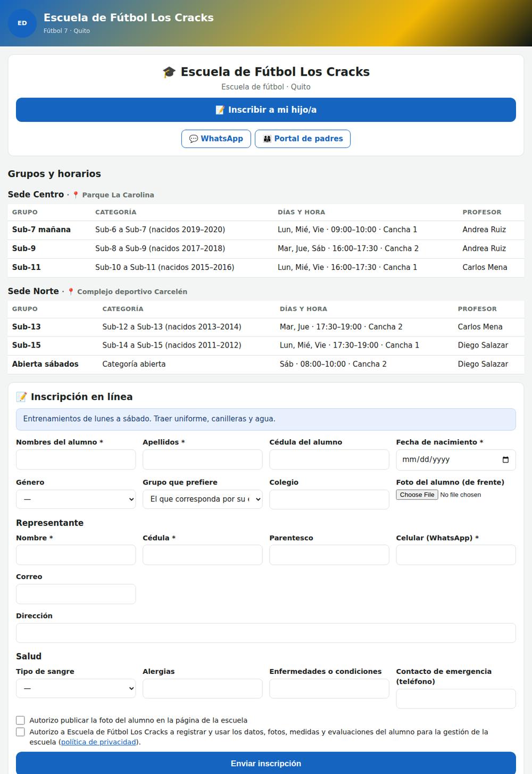The width and height of the screenshot is (532, 774).
Task: Open the WhatsApp contact button
Action: [x=216, y=138]
